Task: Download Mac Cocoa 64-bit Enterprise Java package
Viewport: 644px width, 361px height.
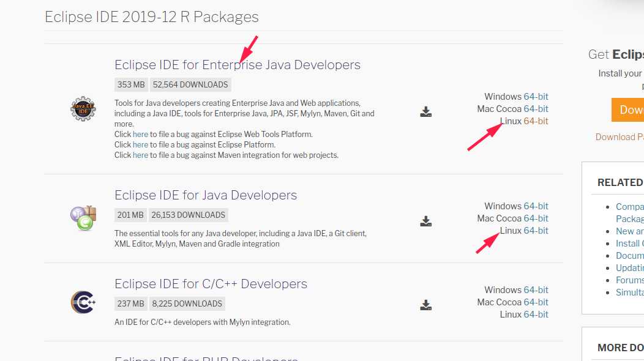Action: 536,109
